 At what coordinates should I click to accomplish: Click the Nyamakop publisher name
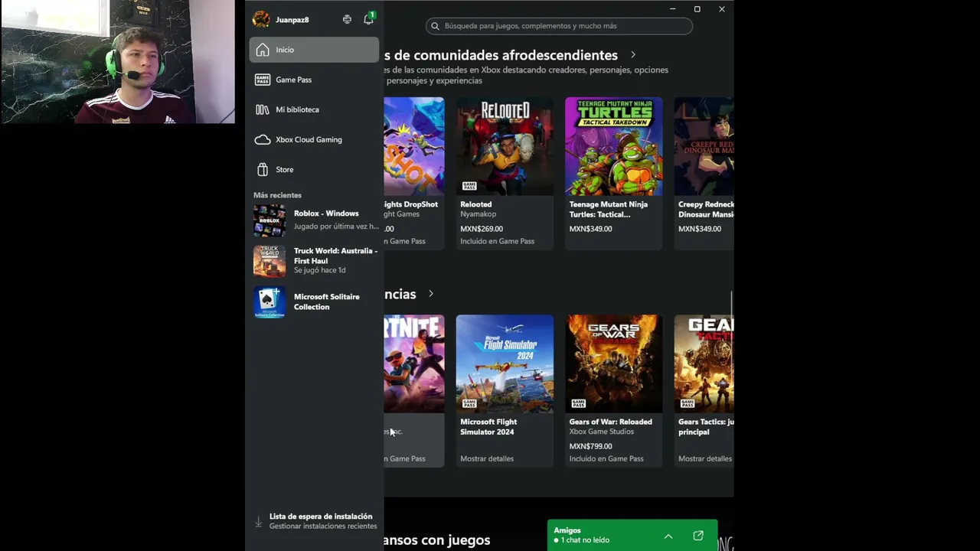click(479, 214)
